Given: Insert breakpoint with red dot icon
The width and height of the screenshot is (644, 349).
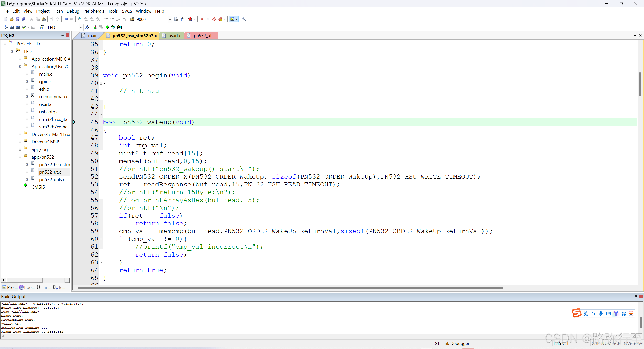Looking at the screenshot, I should [x=202, y=19].
